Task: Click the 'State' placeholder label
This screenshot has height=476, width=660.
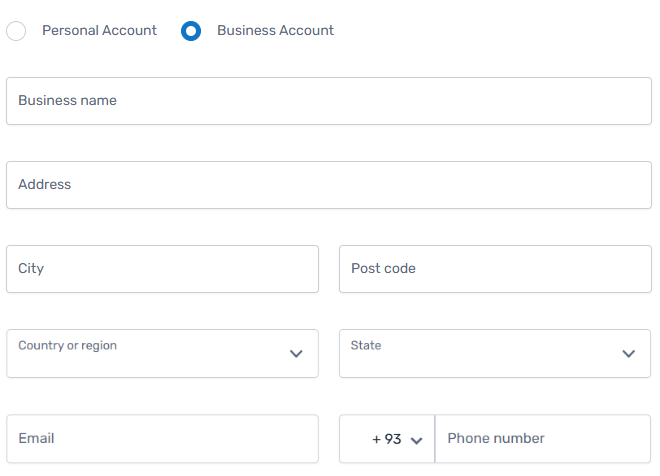Action: [x=366, y=346]
